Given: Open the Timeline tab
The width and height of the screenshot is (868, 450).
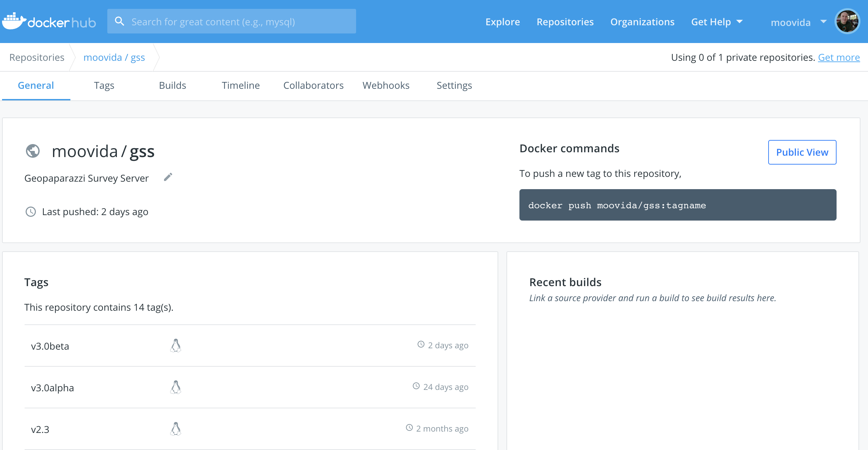Looking at the screenshot, I should (241, 85).
